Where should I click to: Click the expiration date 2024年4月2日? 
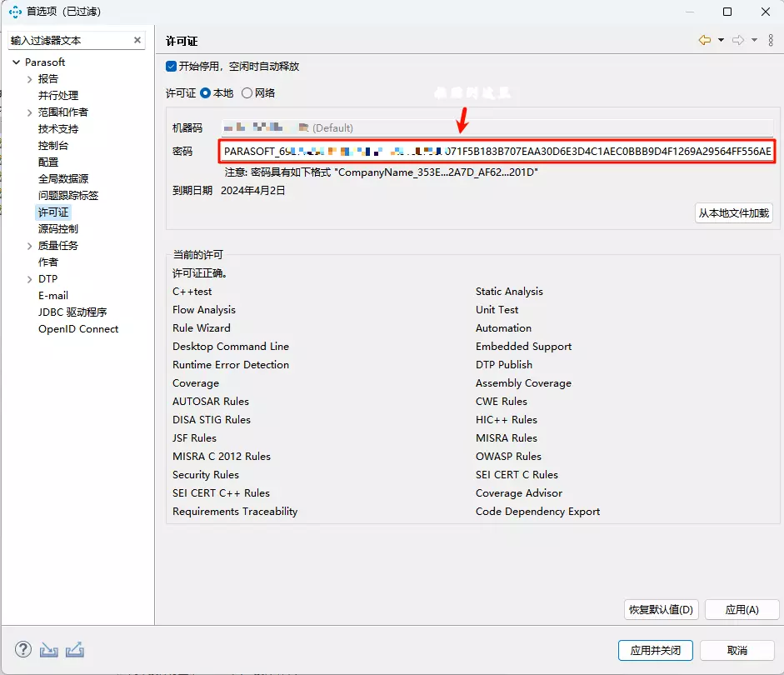click(253, 191)
